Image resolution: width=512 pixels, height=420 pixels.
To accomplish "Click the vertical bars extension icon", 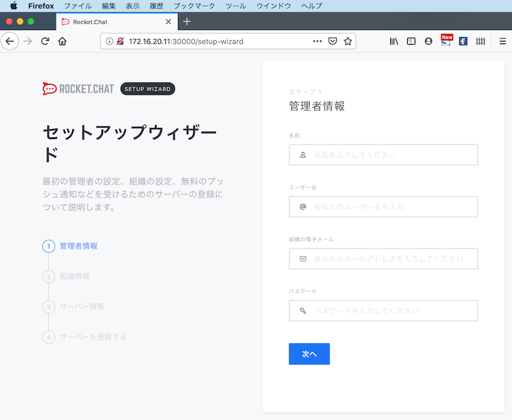I will pos(481,42).
